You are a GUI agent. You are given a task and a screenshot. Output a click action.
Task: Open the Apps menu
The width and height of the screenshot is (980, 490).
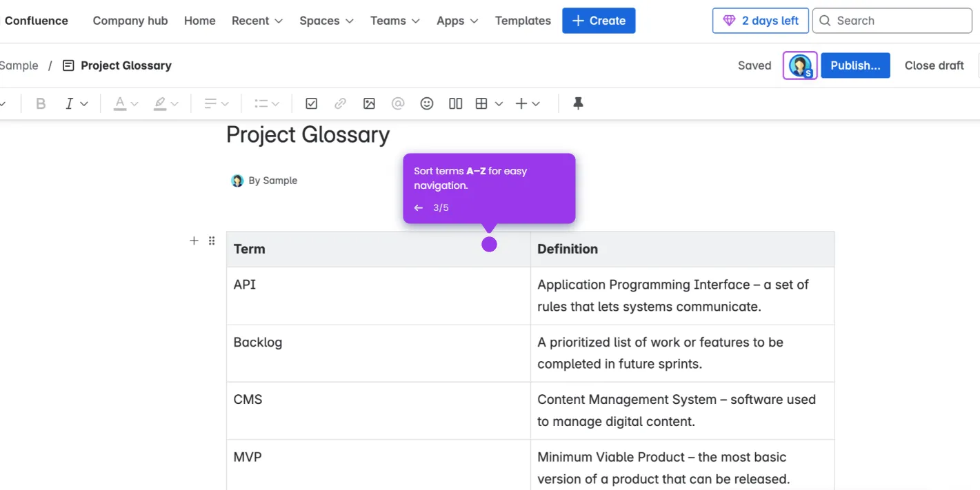point(457,21)
